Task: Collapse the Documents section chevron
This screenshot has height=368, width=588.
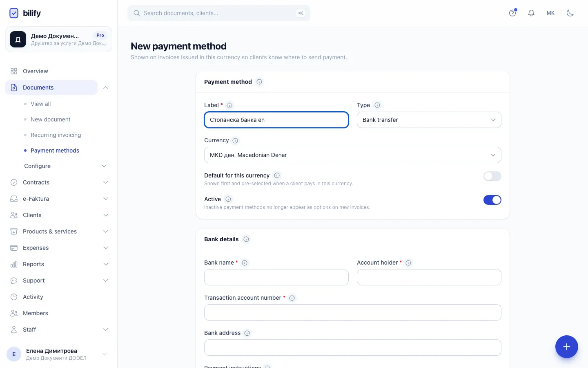Action: pyautogui.click(x=106, y=88)
